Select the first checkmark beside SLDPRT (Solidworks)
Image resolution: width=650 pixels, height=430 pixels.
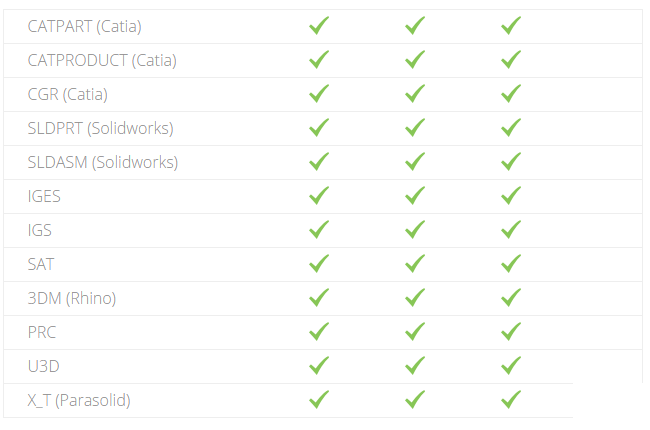[319, 128]
